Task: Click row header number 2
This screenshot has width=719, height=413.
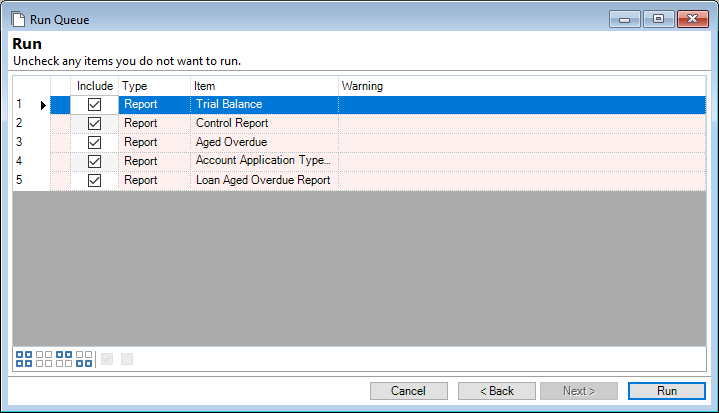Action: click(x=31, y=124)
